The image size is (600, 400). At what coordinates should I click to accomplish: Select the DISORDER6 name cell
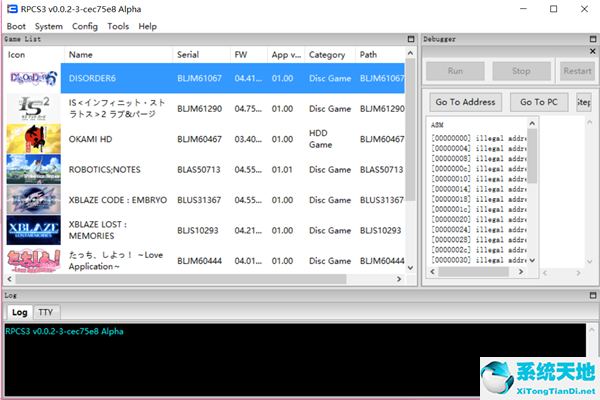(92, 78)
